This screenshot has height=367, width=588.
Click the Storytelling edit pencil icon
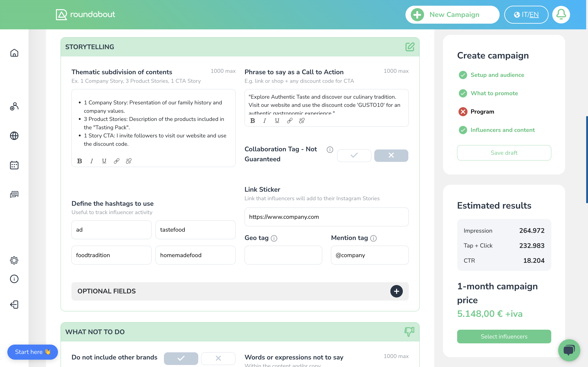(x=410, y=47)
